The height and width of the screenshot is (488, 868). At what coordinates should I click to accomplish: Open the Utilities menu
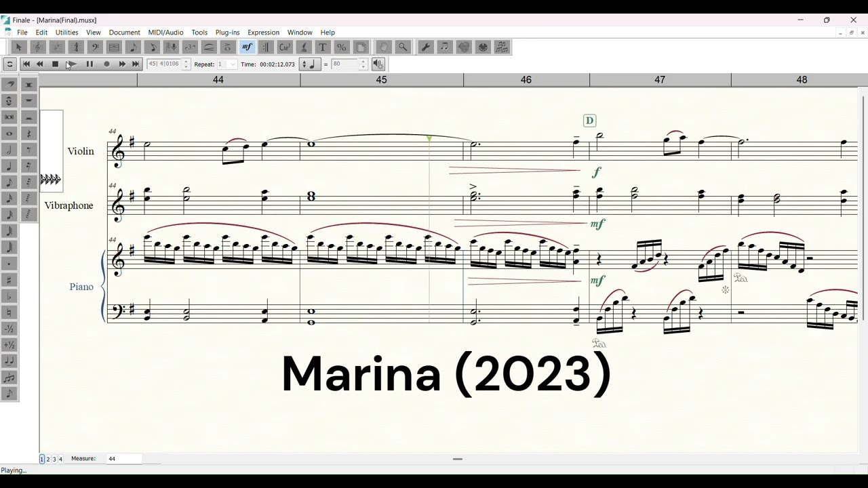[66, 33]
